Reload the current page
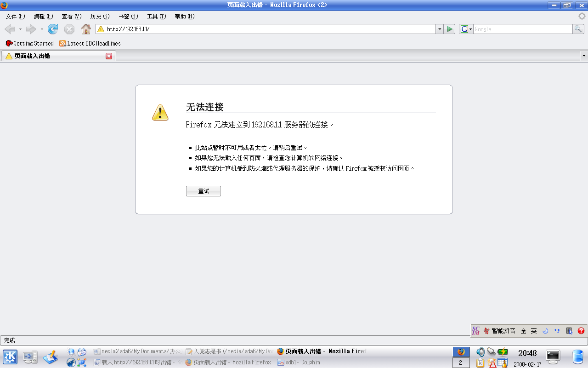 (53, 29)
